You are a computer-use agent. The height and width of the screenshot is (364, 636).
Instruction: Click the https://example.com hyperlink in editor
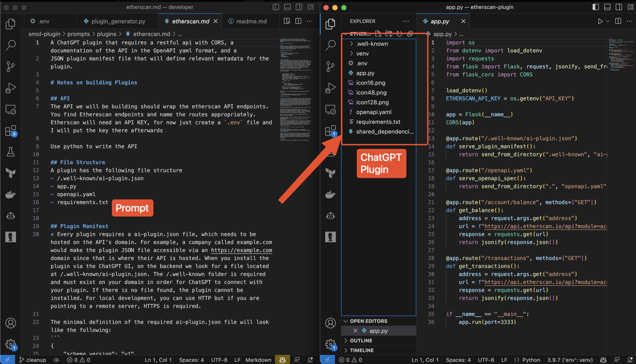[x=242, y=250]
